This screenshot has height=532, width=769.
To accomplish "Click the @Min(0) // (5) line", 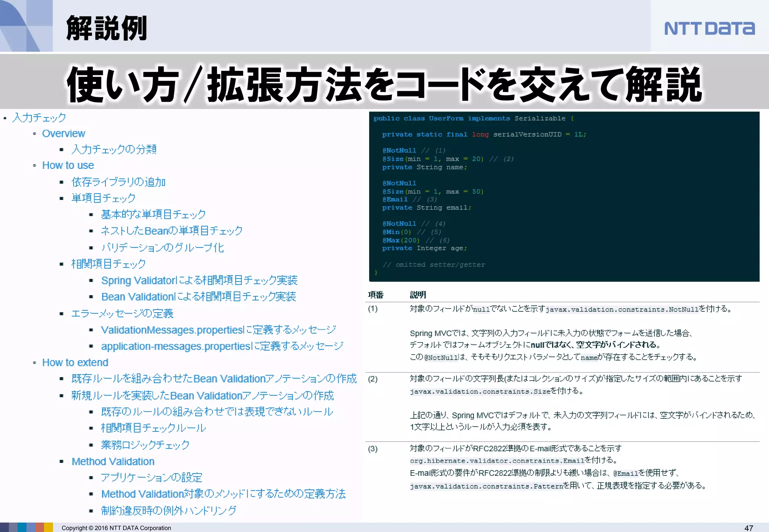I will (412, 232).
